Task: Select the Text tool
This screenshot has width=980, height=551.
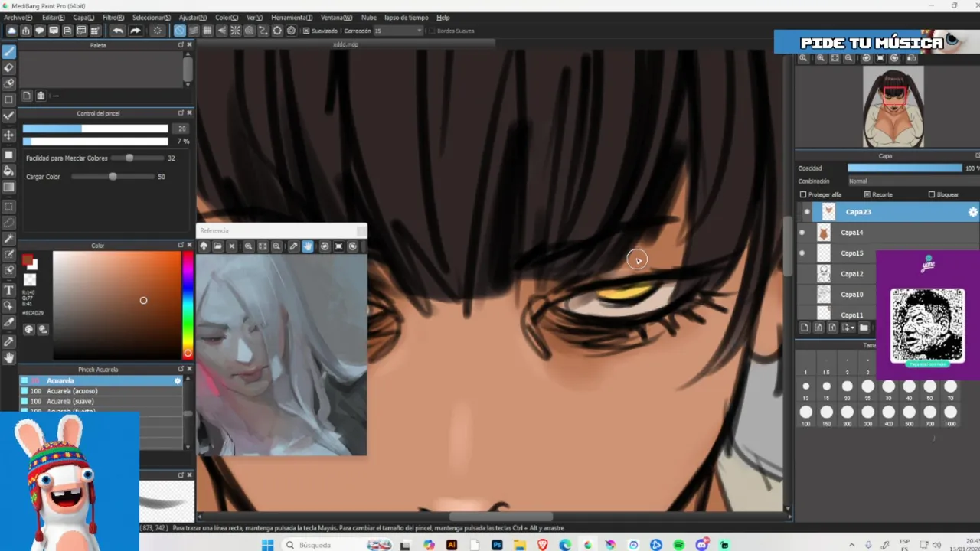Action: 9,290
